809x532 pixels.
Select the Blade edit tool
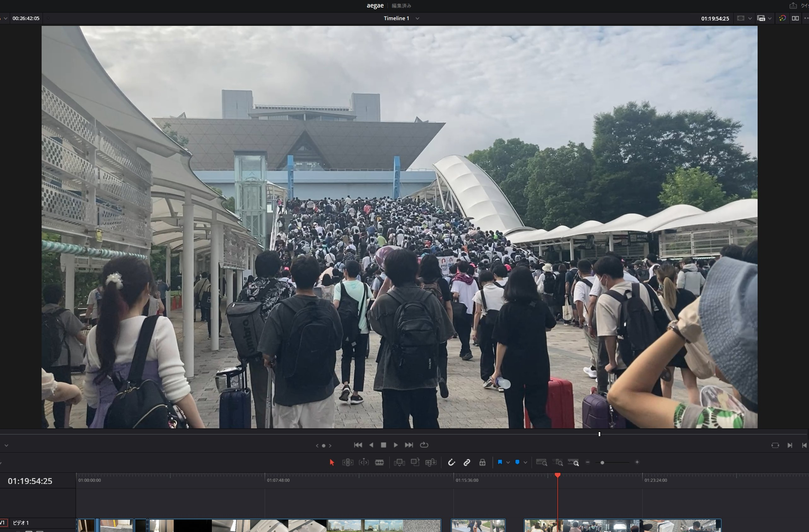click(x=379, y=462)
